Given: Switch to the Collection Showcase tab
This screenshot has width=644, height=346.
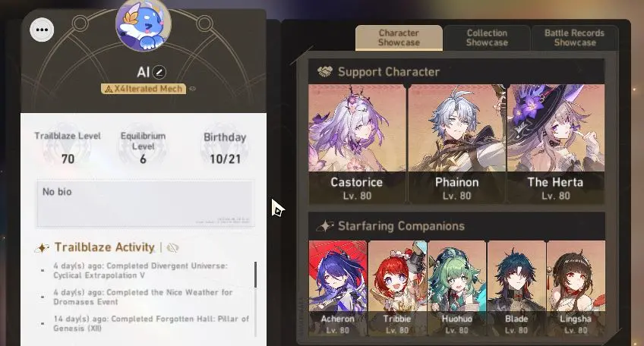Looking at the screenshot, I should pos(487,38).
